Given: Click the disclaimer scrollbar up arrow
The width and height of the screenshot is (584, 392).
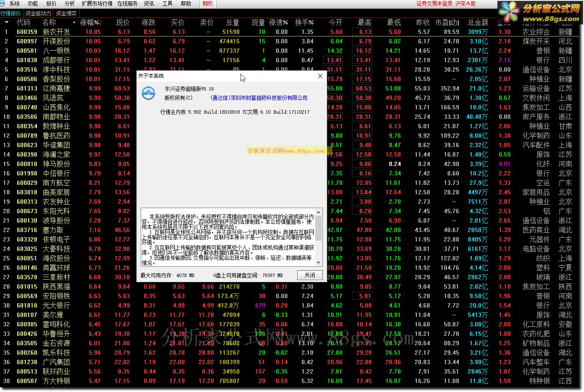Looking at the screenshot, I should coord(319,212).
